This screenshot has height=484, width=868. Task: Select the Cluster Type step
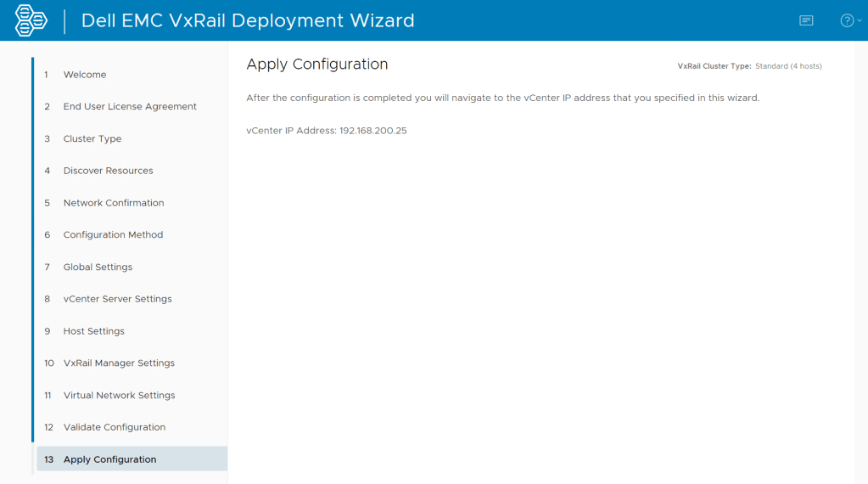(x=92, y=139)
